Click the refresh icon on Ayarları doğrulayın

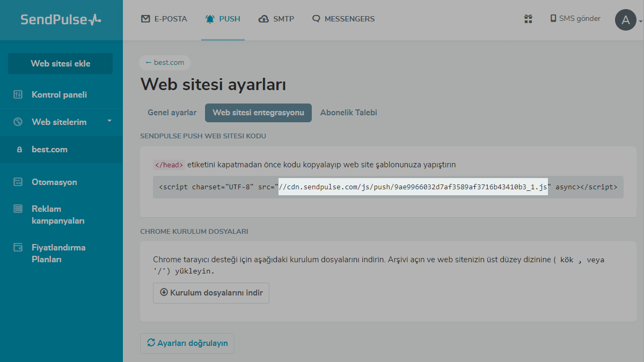coord(151,342)
